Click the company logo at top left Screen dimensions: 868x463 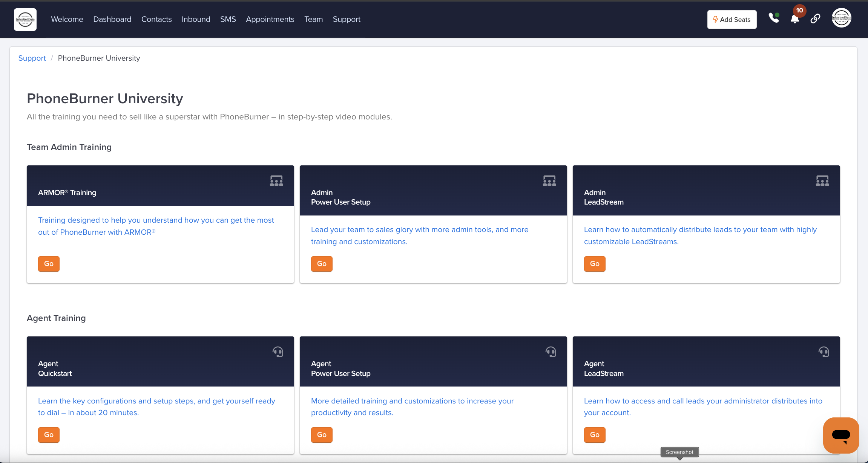pos(25,19)
